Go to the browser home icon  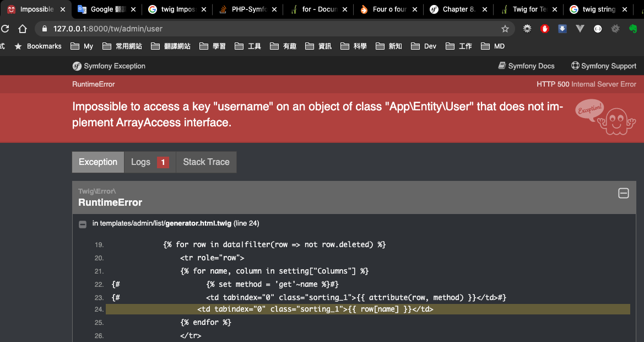coord(23,28)
